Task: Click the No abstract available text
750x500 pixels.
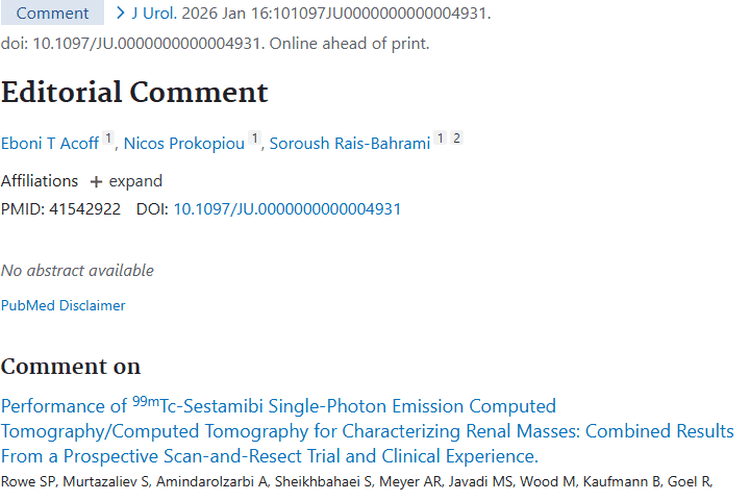Action: point(77,270)
